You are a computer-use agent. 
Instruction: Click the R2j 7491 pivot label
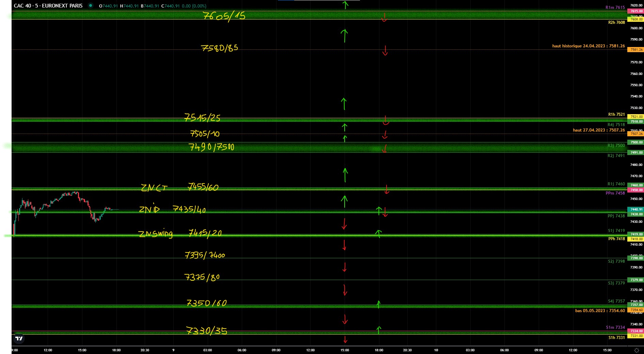point(616,155)
